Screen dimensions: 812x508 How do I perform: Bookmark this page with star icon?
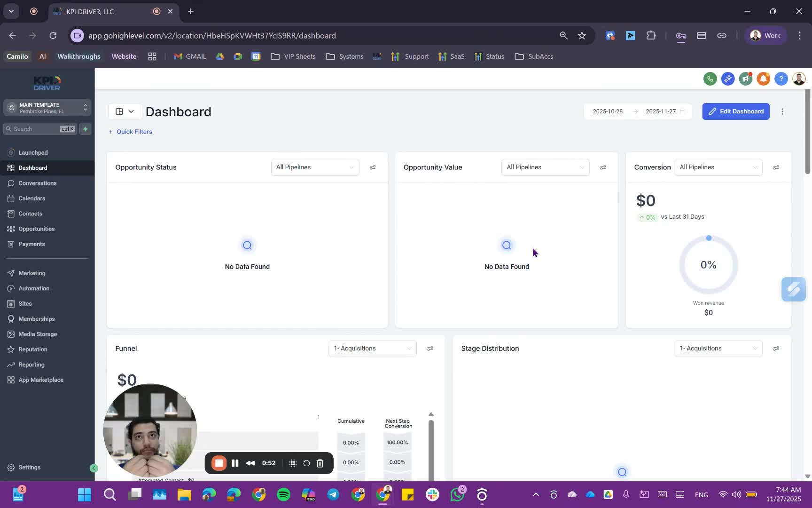[582, 36]
